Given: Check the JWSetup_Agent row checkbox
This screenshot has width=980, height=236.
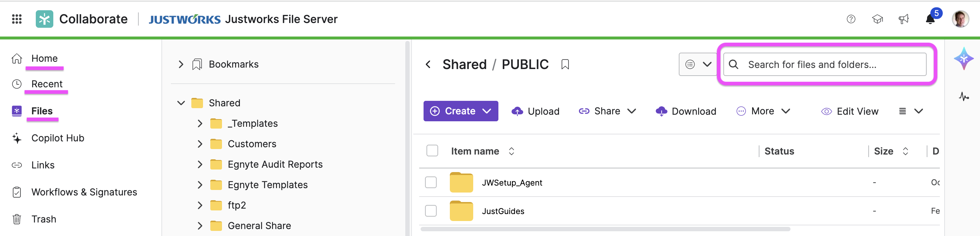Looking at the screenshot, I should pos(430,183).
